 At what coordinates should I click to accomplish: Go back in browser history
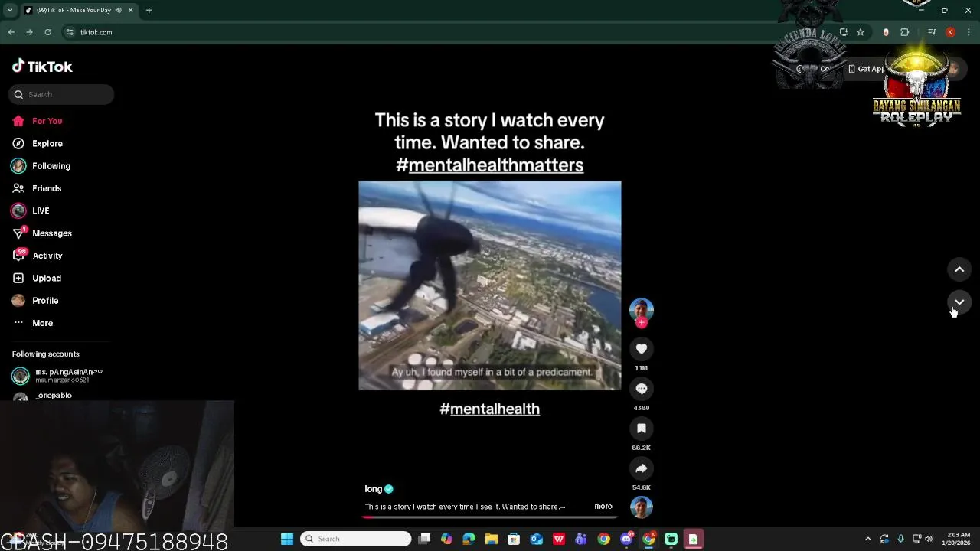click(11, 32)
